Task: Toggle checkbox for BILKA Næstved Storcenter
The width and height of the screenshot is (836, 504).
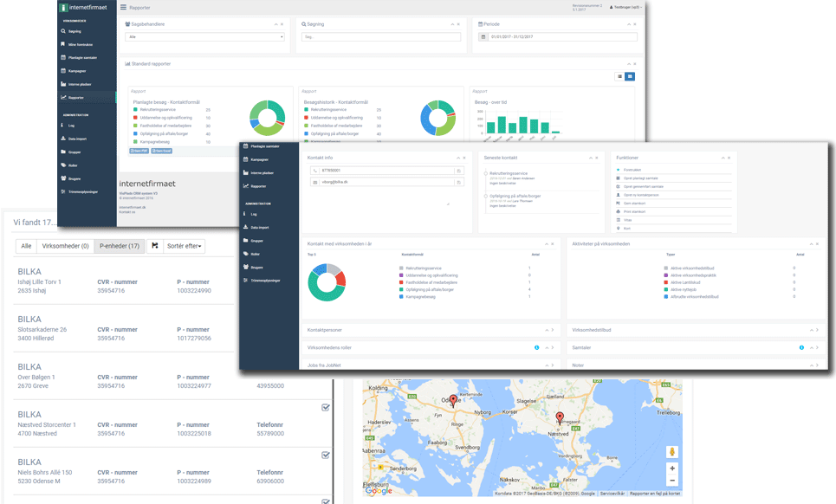Action: point(325,408)
